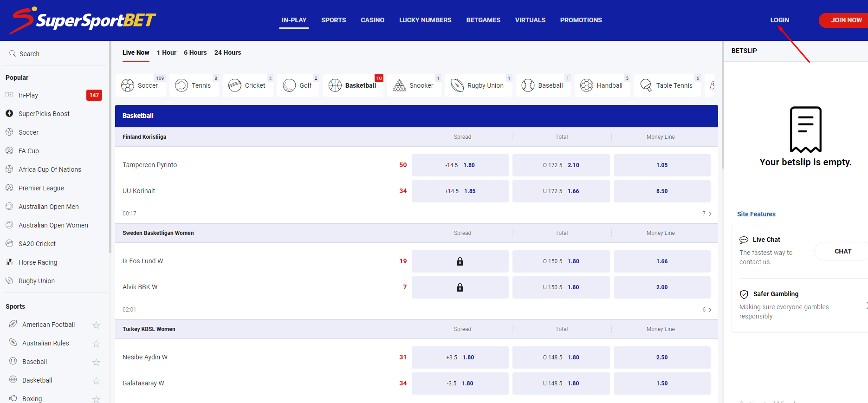868x403 pixels.
Task: Bet UU-Korihait money line 8.50
Action: coord(662,191)
